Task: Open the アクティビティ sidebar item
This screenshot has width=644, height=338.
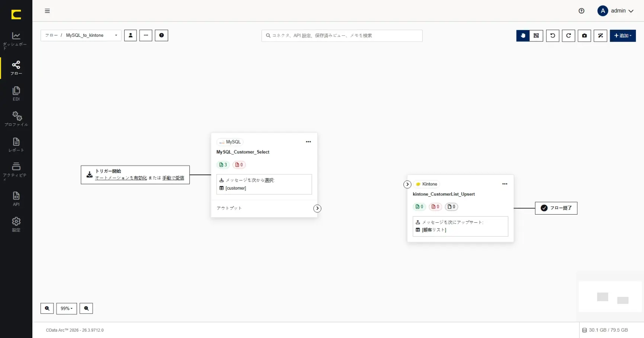Action: pyautogui.click(x=16, y=171)
